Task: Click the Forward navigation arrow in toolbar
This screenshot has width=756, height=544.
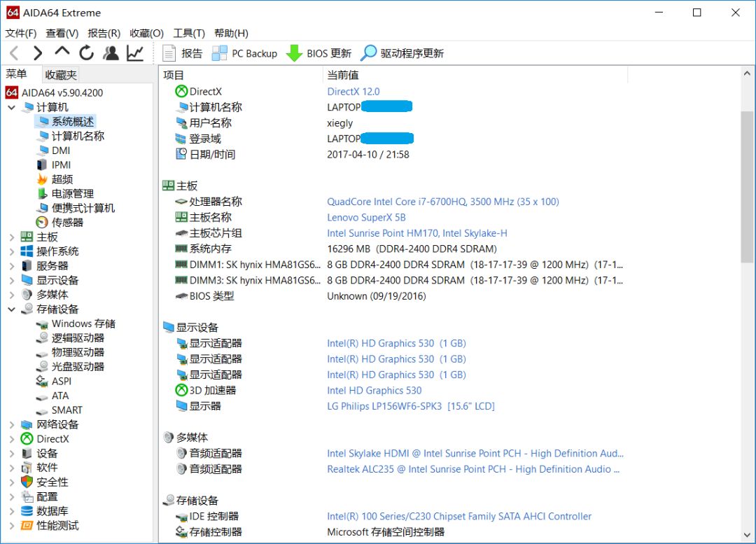Action: [36, 53]
